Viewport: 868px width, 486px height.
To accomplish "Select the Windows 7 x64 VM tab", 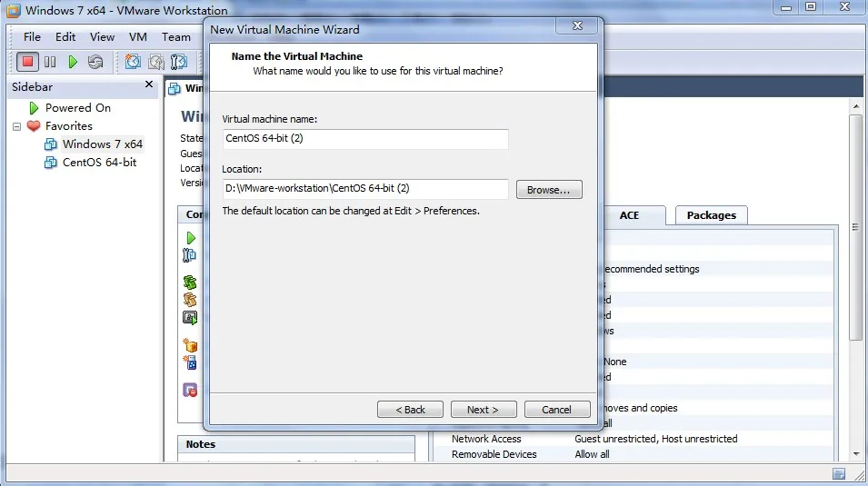I will coord(186,88).
